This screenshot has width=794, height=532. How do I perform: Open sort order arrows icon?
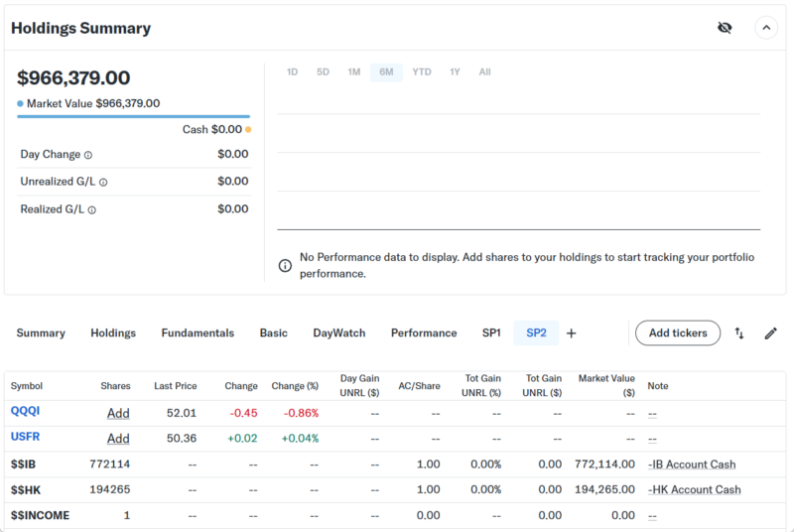[739, 333]
